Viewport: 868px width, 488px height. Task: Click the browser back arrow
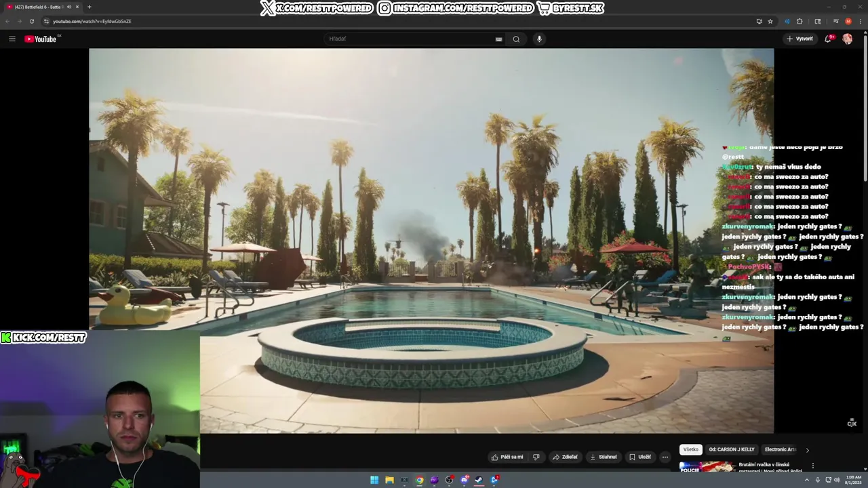(x=7, y=21)
